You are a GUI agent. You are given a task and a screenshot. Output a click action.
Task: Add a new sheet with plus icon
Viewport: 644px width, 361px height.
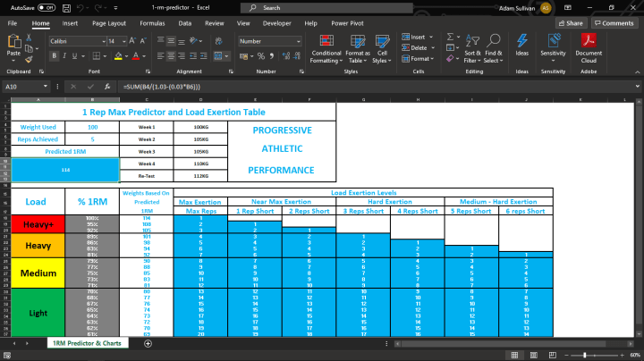click(148, 343)
